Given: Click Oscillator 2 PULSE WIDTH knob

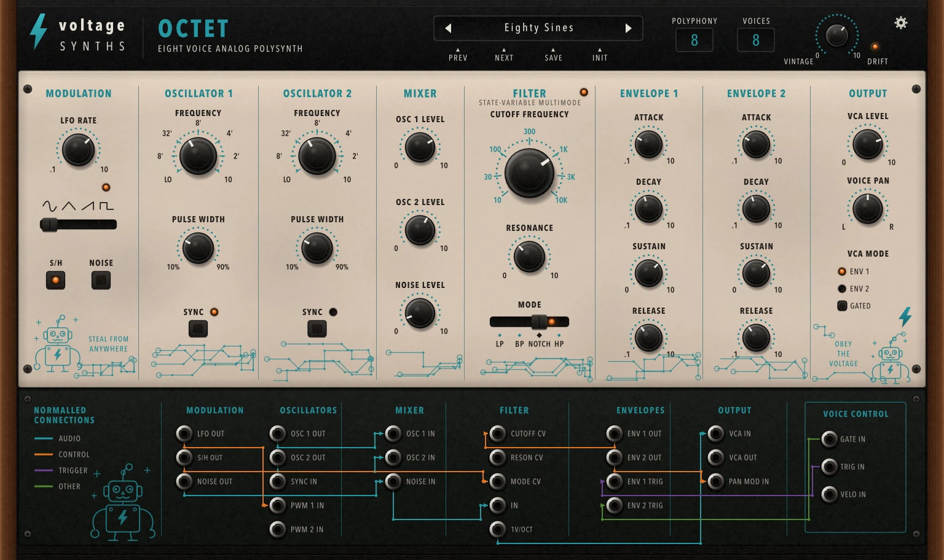Looking at the screenshot, I should click(x=317, y=248).
